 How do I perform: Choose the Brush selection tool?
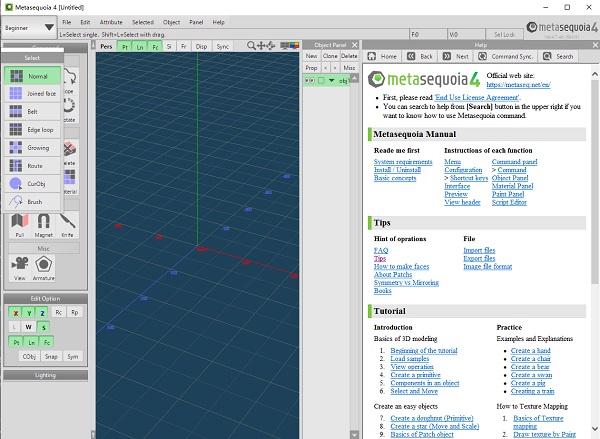click(33, 201)
